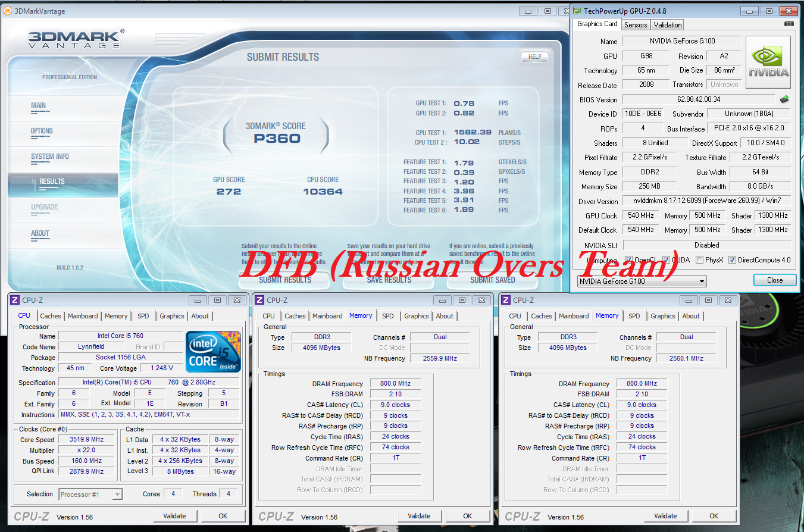
Task: Click the CPU TEST 1 value 1582.39
Action: tap(473, 132)
